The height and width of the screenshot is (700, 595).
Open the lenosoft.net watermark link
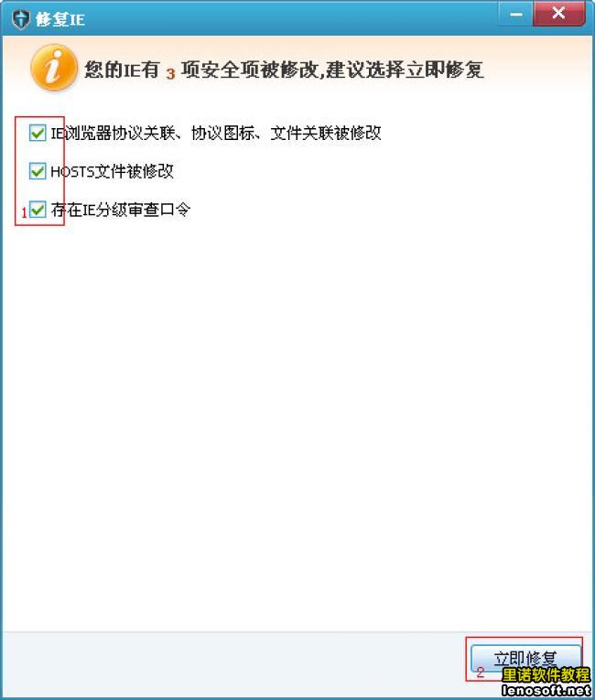(546, 690)
